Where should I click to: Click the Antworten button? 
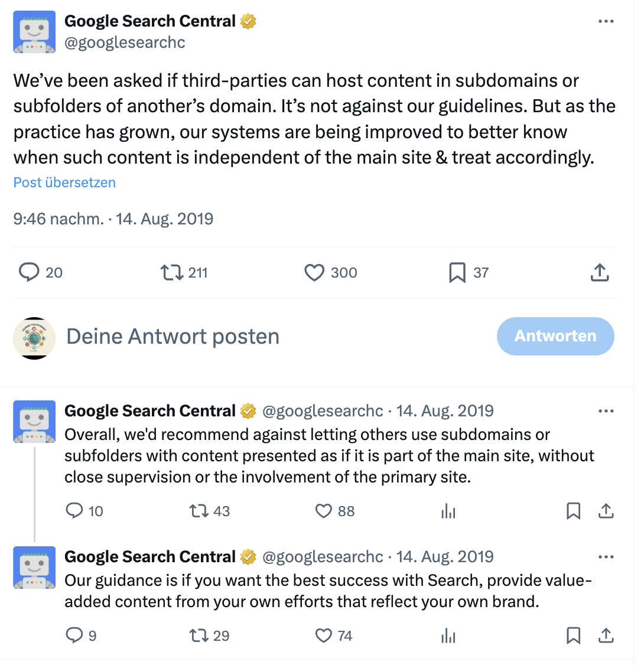coord(555,336)
